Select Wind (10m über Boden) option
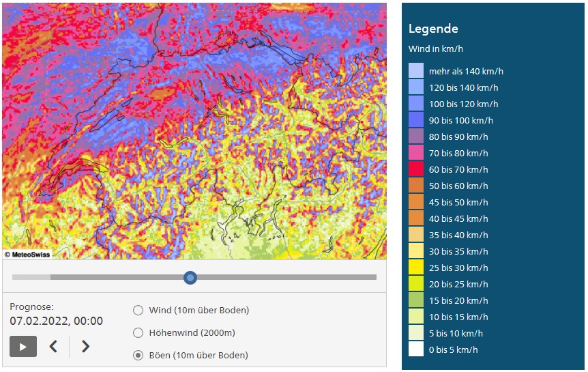588x372 pixels. [138, 311]
